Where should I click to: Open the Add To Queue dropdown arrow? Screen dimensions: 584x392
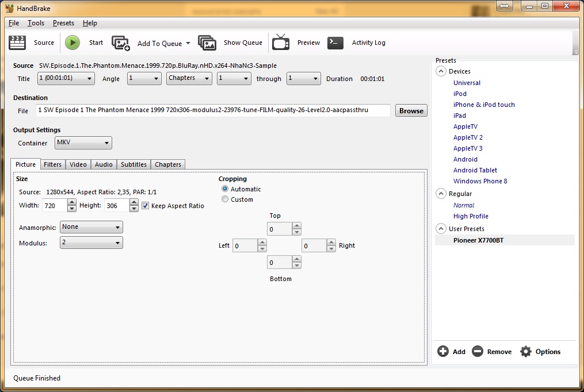pyautogui.click(x=188, y=43)
